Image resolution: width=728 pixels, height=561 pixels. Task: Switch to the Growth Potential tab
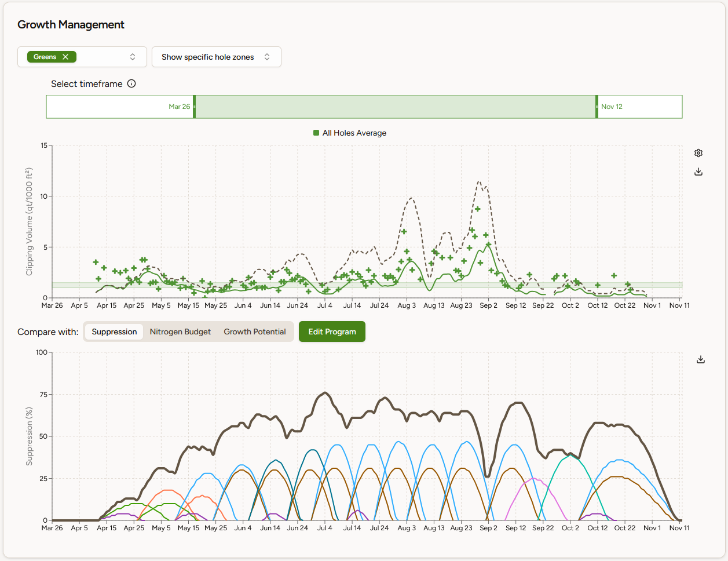[x=255, y=331]
